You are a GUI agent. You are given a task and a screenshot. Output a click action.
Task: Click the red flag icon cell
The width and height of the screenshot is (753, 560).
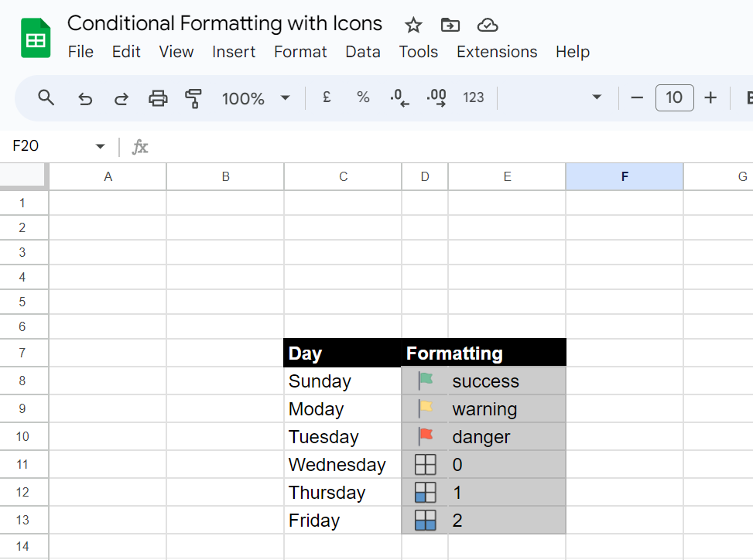pos(425,437)
